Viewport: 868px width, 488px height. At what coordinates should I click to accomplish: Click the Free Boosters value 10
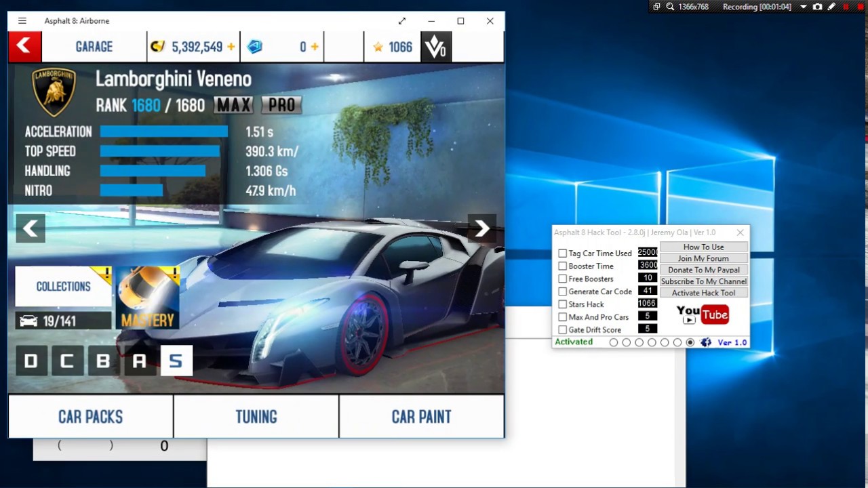[648, 278]
